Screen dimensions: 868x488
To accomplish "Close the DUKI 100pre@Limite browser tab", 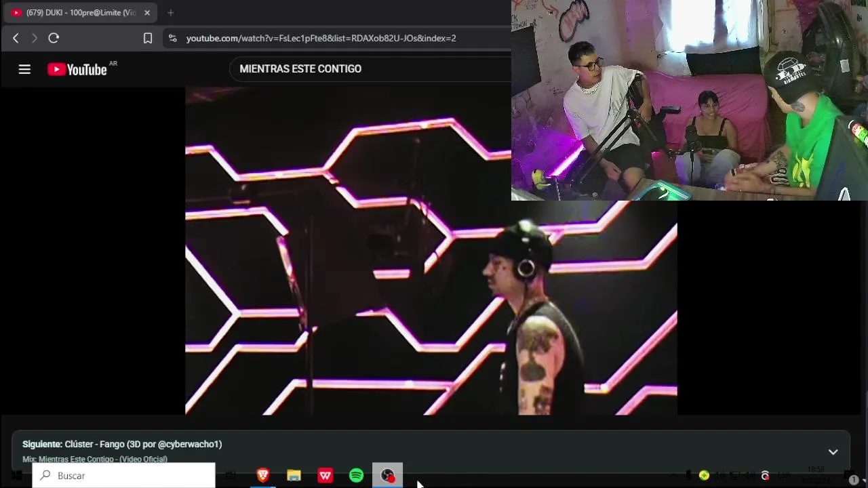I will click(147, 13).
